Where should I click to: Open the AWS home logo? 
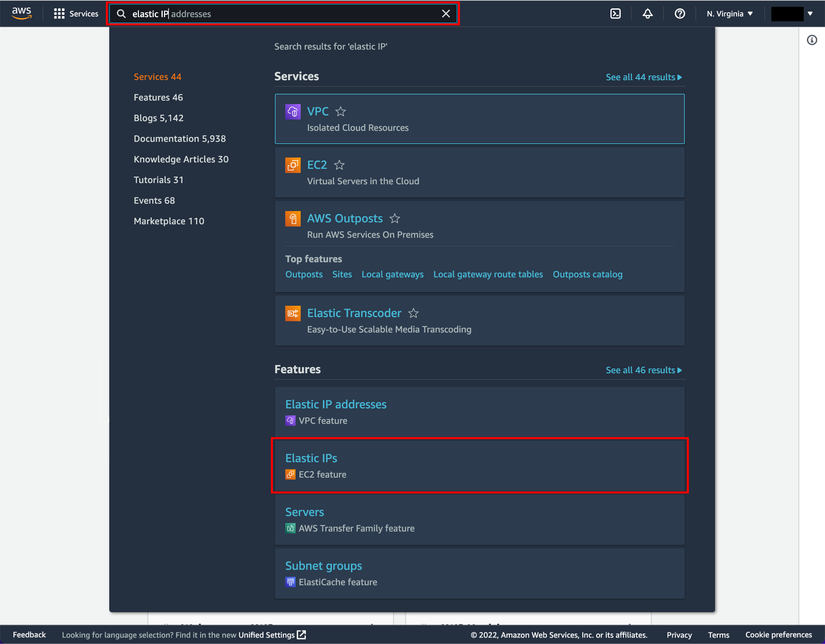[x=22, y=14]
